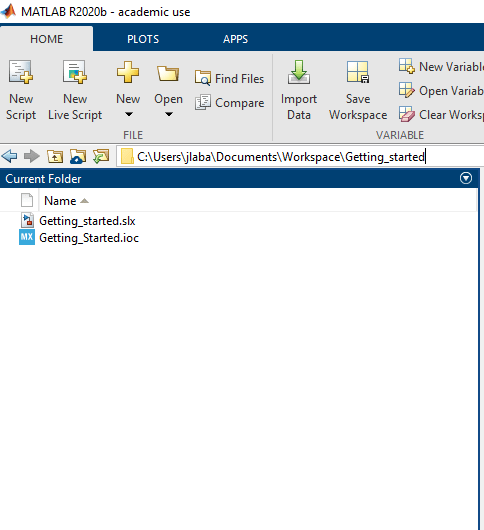Click the address bar folder icon
The width and height of the screenshot is (484, 530).
tap(127, 156)
